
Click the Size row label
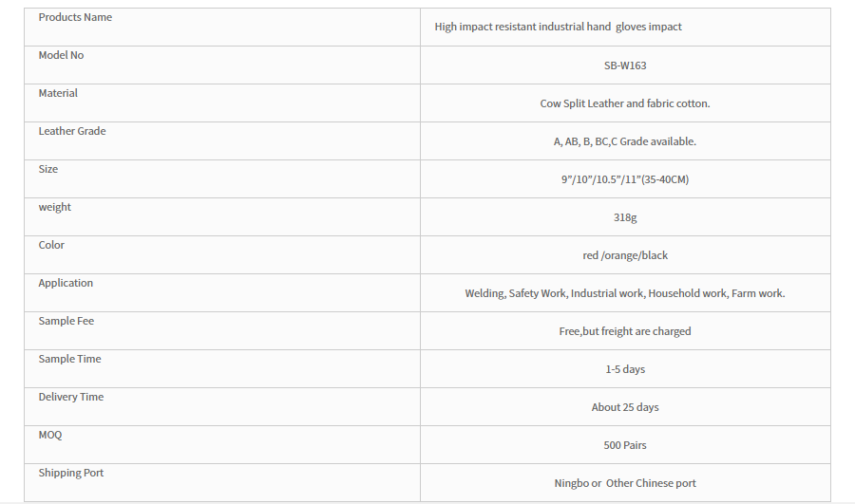pyautogui.click(x=48, y=170)
